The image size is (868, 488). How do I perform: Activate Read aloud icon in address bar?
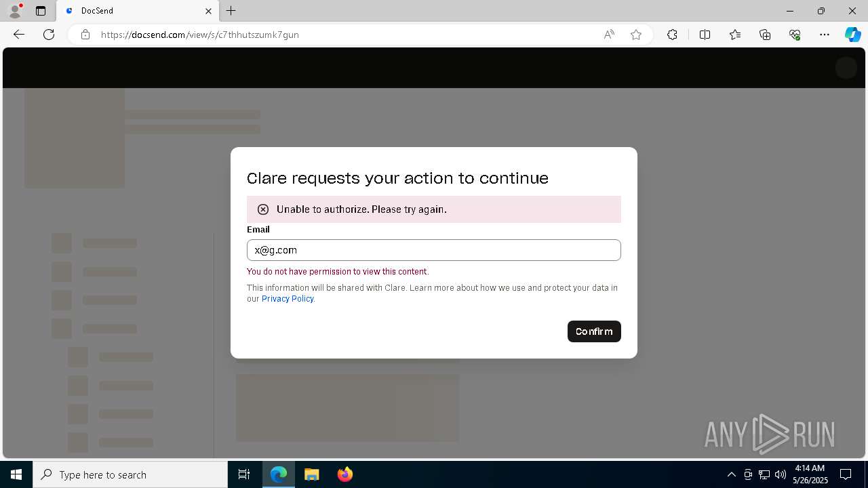click(x=609, y=35)
